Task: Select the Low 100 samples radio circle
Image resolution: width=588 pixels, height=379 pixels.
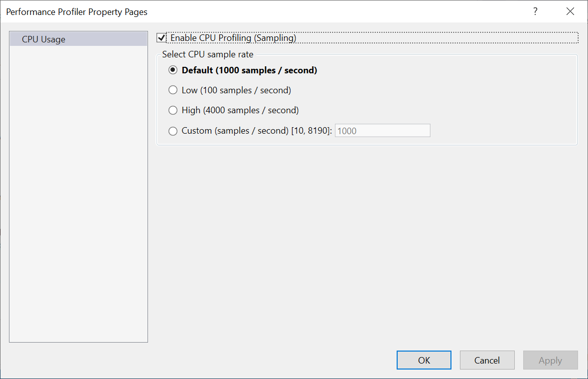Action: point(173,90)
